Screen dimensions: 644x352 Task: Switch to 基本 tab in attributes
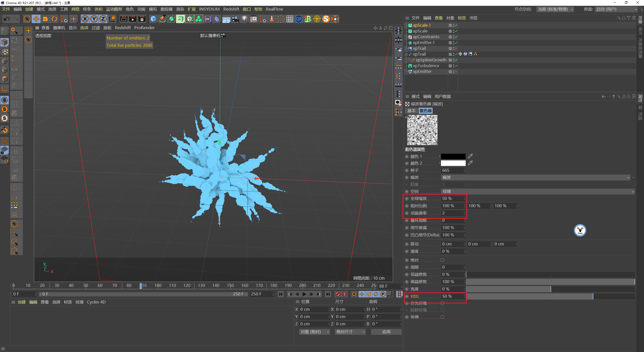click(x=412, y=111)
